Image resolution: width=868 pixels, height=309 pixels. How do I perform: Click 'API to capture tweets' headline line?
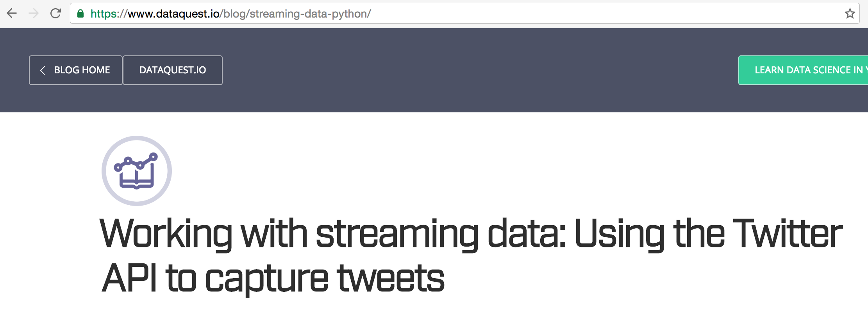tap(273, 279)
